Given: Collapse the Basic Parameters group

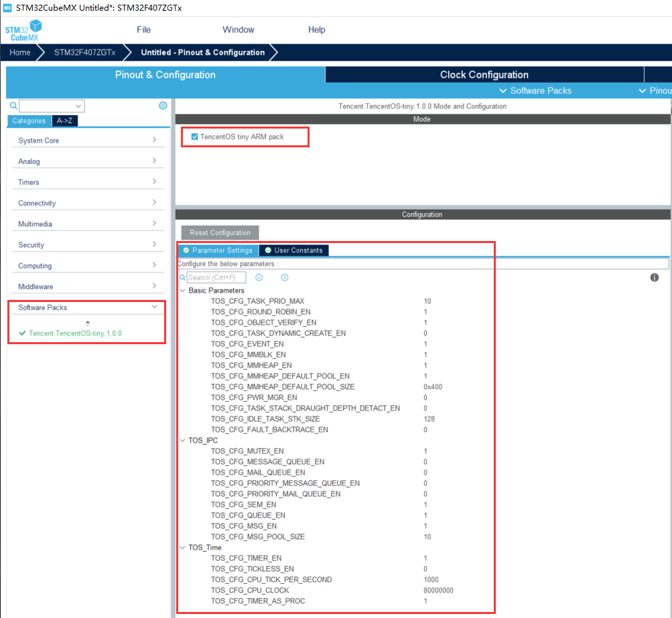Looking at the screenshot, I should (x=182, y=291).
